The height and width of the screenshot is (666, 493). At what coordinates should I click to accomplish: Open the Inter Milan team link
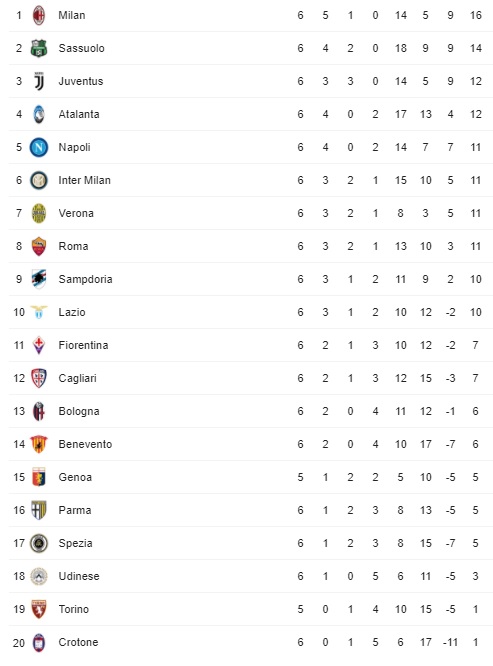pos(85,180)
